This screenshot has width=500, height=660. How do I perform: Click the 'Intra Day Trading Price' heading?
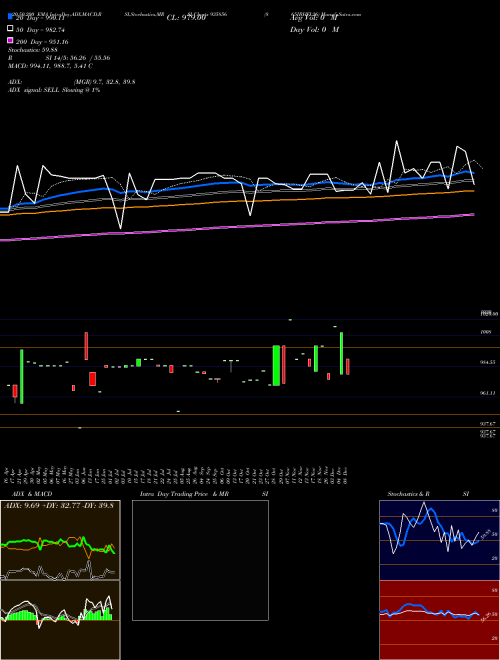coord(174,494)
